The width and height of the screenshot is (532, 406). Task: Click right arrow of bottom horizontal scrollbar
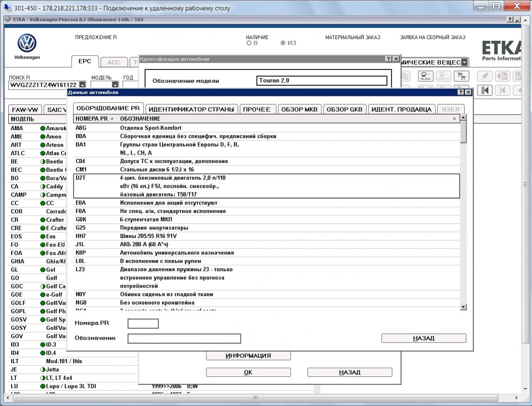(517, 398)
